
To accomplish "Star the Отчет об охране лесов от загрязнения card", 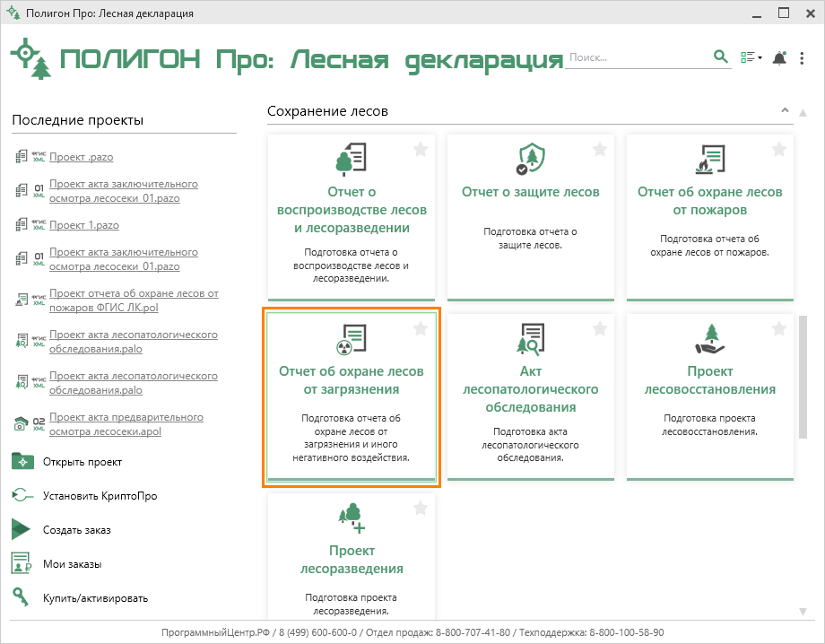I will 421,329.
